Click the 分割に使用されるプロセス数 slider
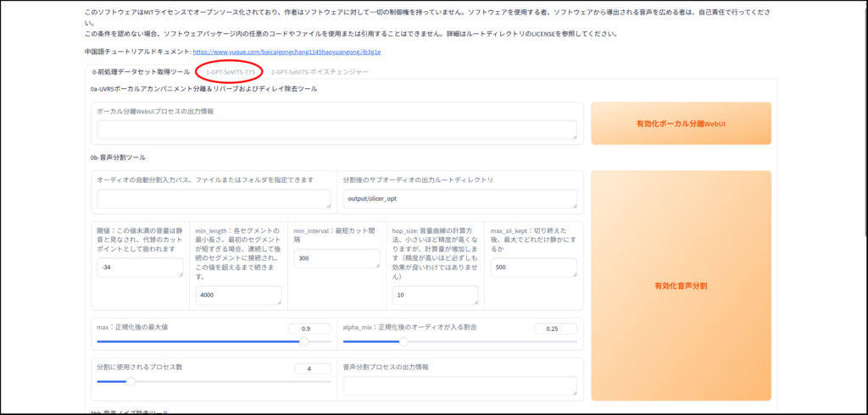868x415 pixels. 203,382
